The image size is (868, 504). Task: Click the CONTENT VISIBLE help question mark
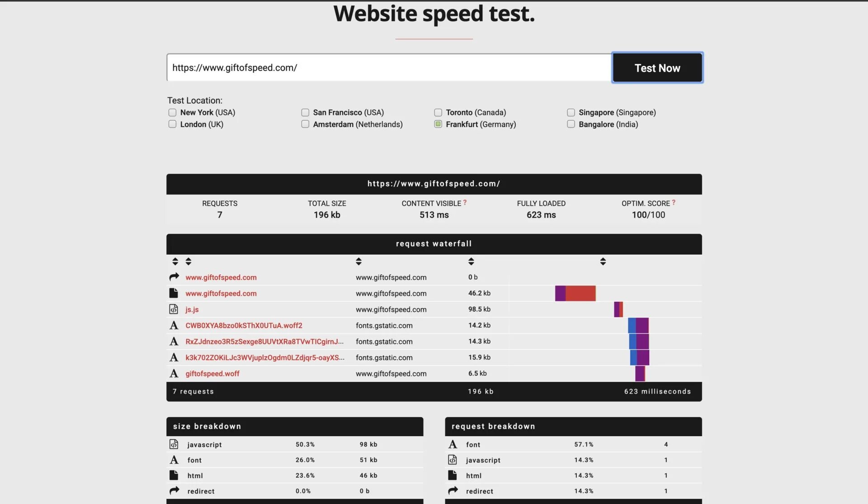click(465, 203)
